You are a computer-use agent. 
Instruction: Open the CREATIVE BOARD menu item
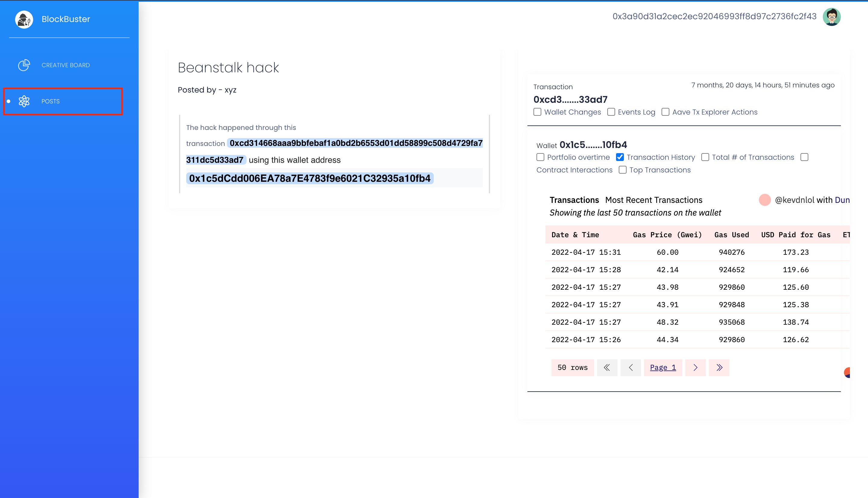pyautogui.click(x=66, y=65)
